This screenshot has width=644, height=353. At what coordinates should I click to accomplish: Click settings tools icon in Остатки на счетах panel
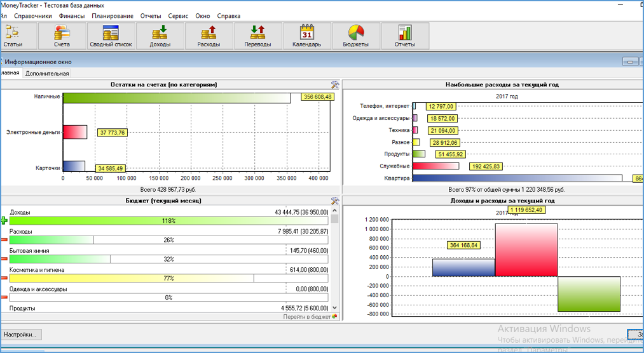click(335, 84)
